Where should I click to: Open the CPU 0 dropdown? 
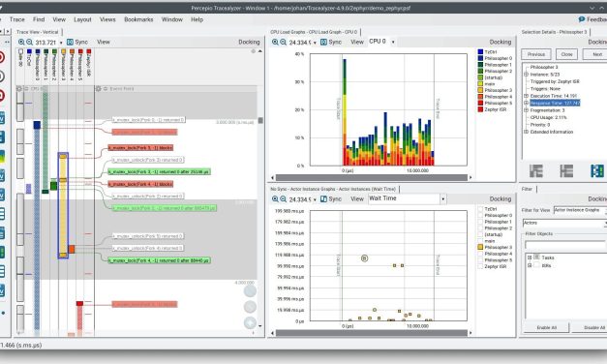[393, 42]
